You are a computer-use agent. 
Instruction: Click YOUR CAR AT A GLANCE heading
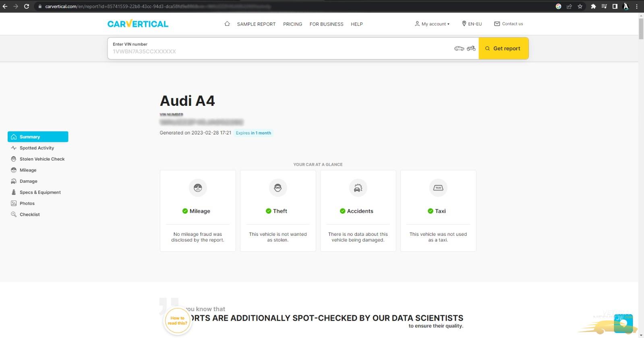[x=318, y=165]
